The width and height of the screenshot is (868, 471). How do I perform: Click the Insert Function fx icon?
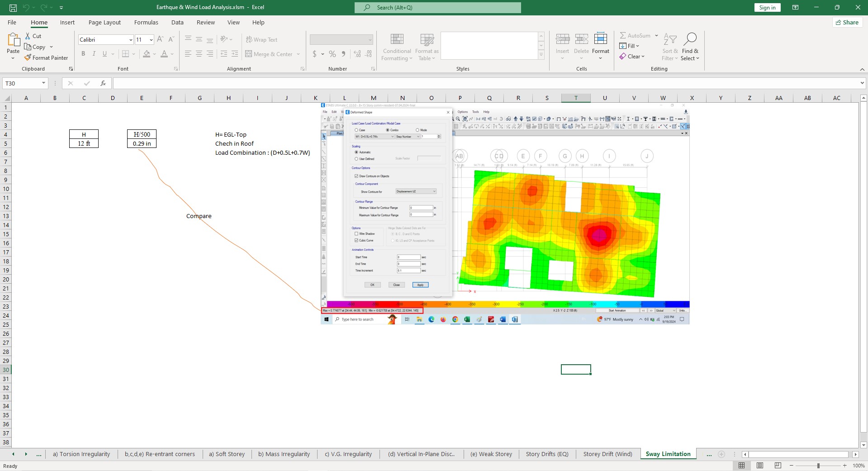(103, 83)
